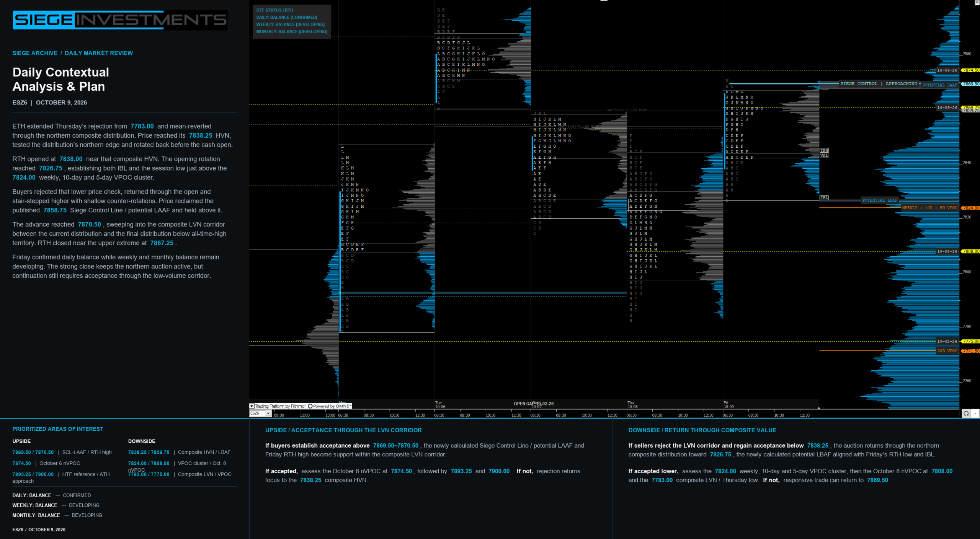Image resolution: width=980 pixels, height=539 pixels.
Task: Click the Fri 10-09 date axis label
Action: (728, 405)
